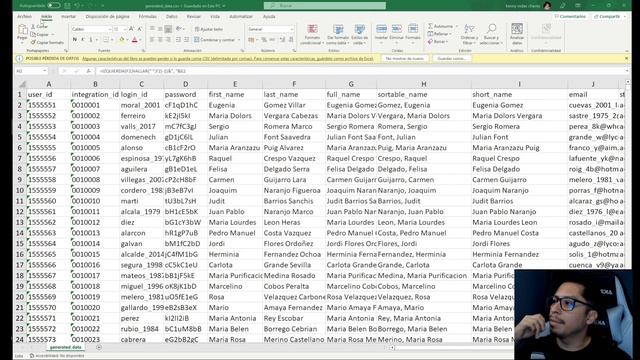Expand the Autosuma dropdown arrow
The image size is (640, 360).
point(456,26)
